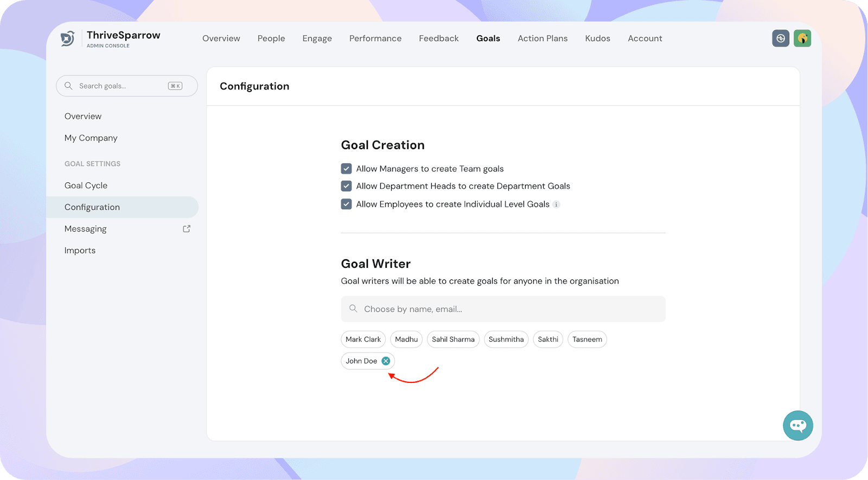Click the external link icon beside Messaging
This screenshot has width=868, height=480.
point(187,229)
